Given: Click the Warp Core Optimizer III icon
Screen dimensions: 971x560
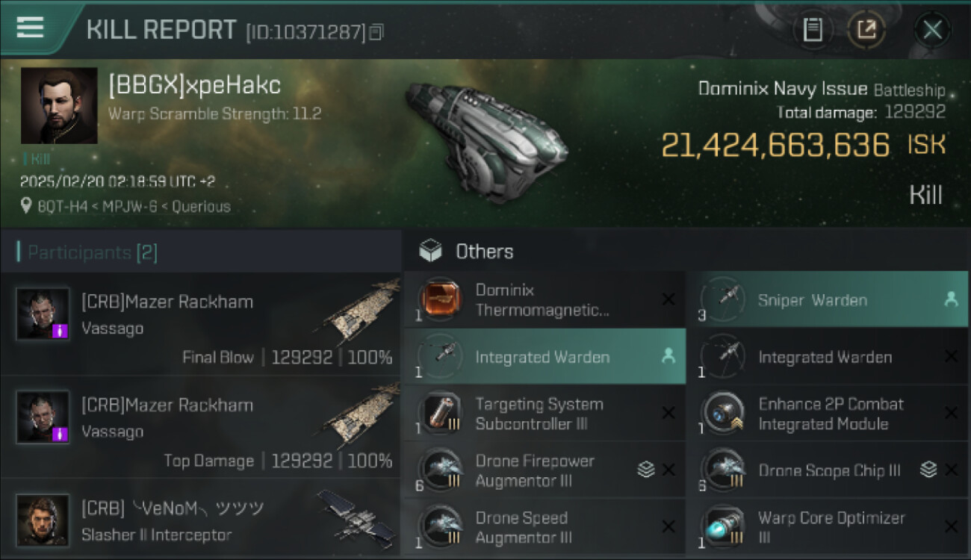Looking at the screenshot, I should pyautogui.click(x=722, y=527).
